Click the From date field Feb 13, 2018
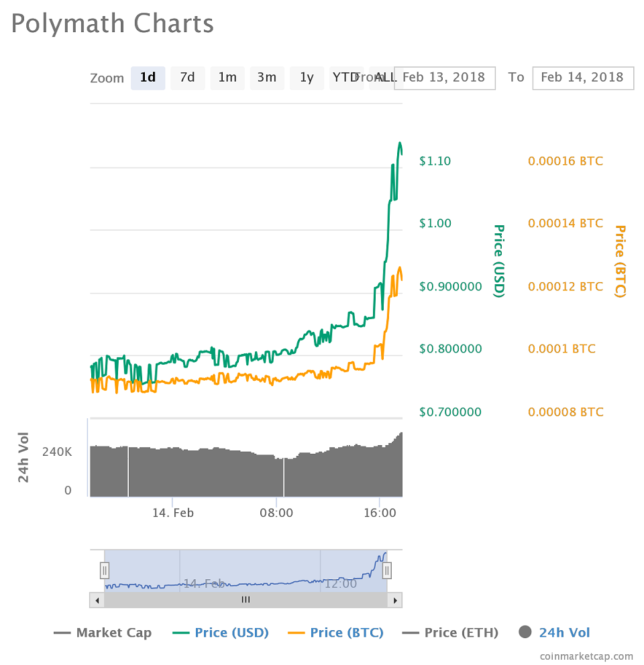This screenshot has width=644, height=665. [x=445, y=78]
